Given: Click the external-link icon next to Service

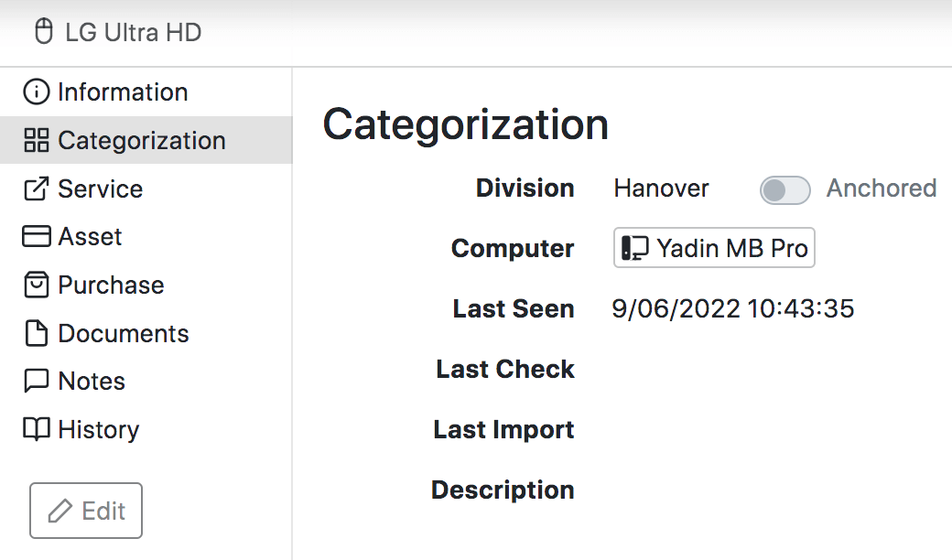Looking at the screenshot, I should click(x=36, y=188).
